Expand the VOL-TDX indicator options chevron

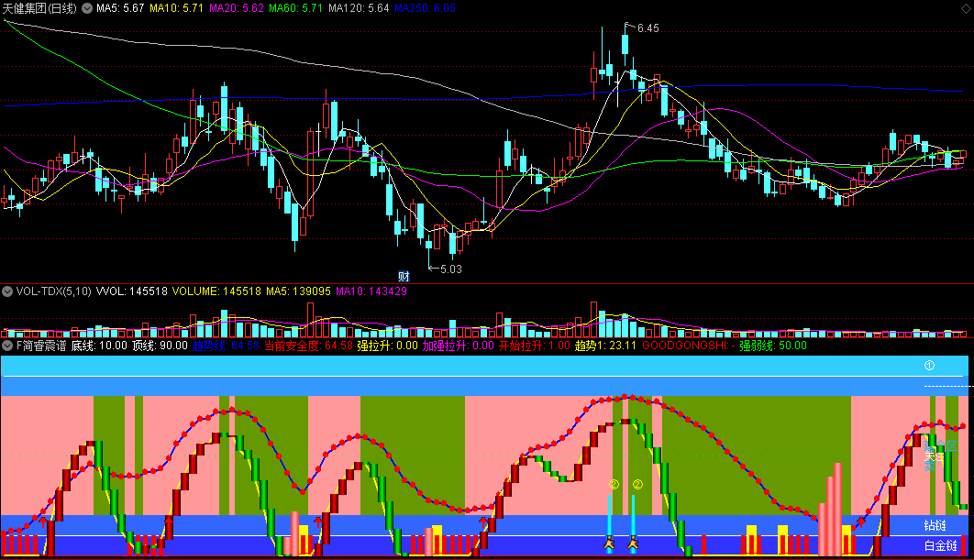[x=7, y=291]
